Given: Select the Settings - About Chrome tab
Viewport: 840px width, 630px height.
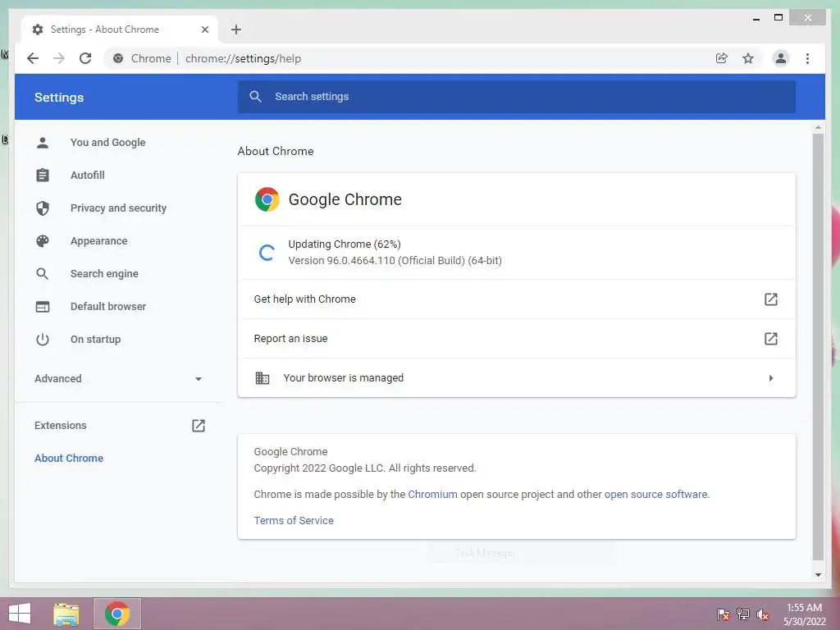Looking at the screenshot, I should click(120, 30).
